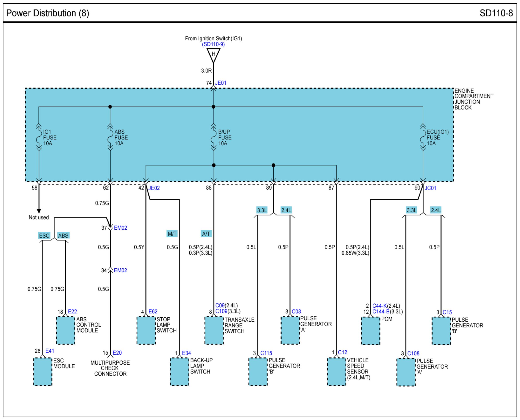Open the E34 back-up lamp connector link
The width and height of the screenshot is (520, 420).
pos(186,353)
